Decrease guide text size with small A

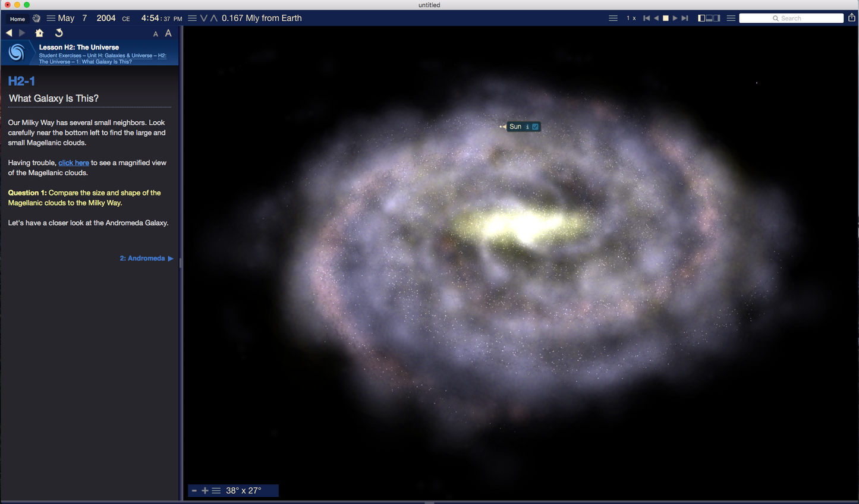[156, 34]
